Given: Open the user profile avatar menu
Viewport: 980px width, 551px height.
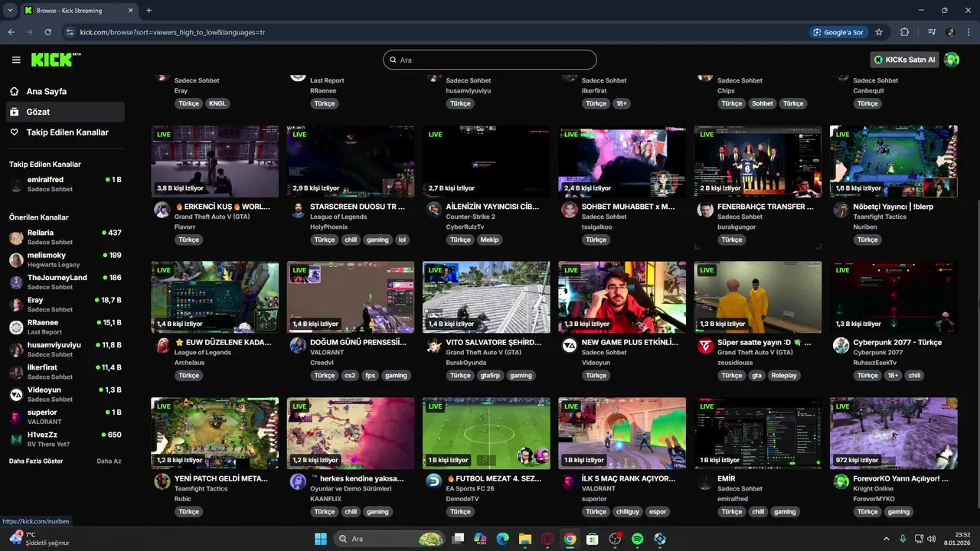Looking at the screenshot, I should point(952,60).
